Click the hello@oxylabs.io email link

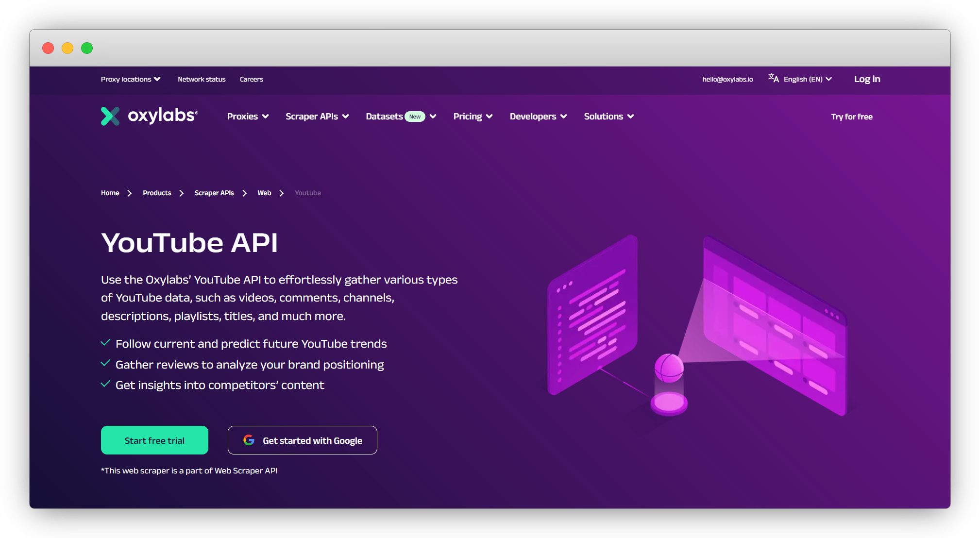pyautogui.click(x=727, y=79)
